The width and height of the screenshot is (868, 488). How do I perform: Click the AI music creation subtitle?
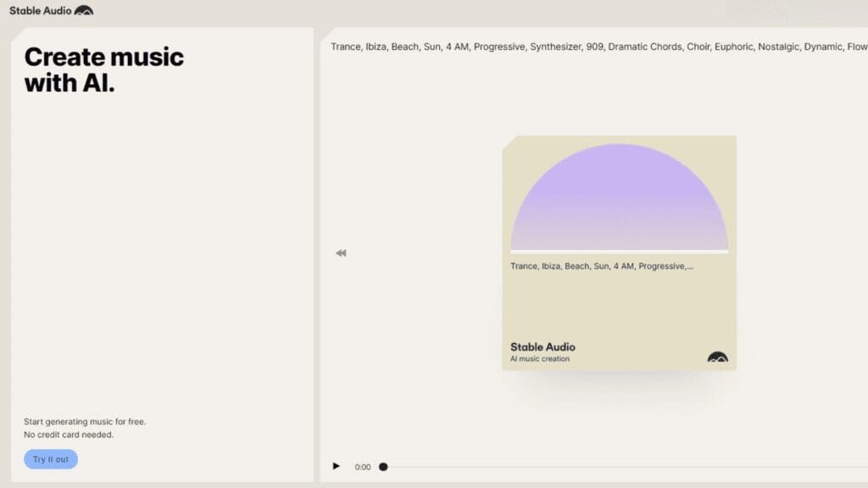coord(540,359)
